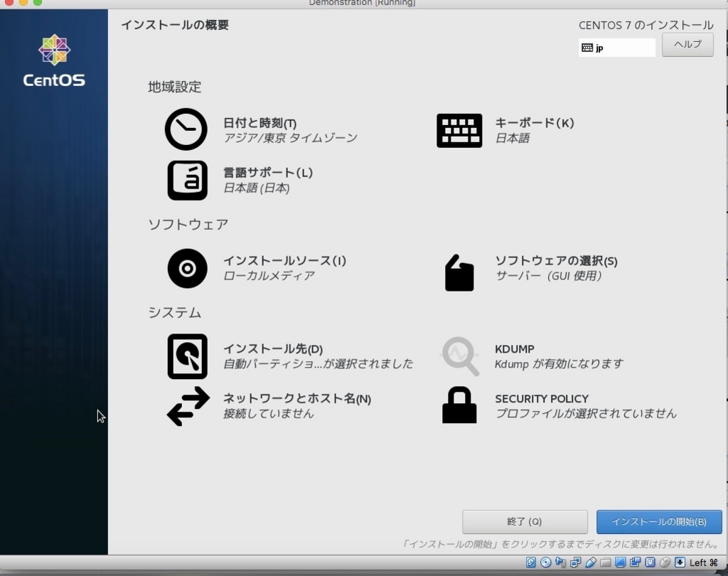This screenshot has width=728, height=576.
Task: Click the ヘルプ button
Action: click(687, 45)
